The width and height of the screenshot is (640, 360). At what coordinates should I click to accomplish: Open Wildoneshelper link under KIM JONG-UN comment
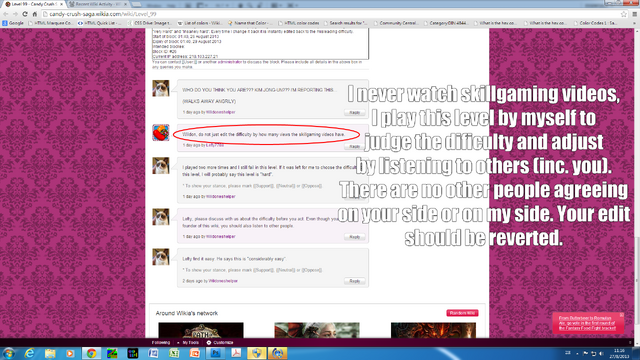pyautogui.click(x=220, y=112)
